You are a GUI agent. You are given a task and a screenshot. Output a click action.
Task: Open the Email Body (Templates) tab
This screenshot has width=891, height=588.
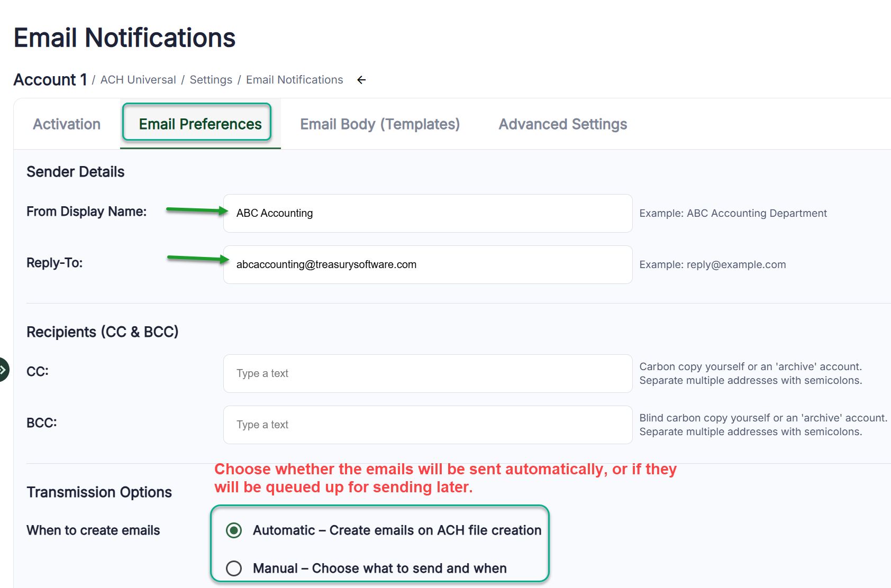379,124
